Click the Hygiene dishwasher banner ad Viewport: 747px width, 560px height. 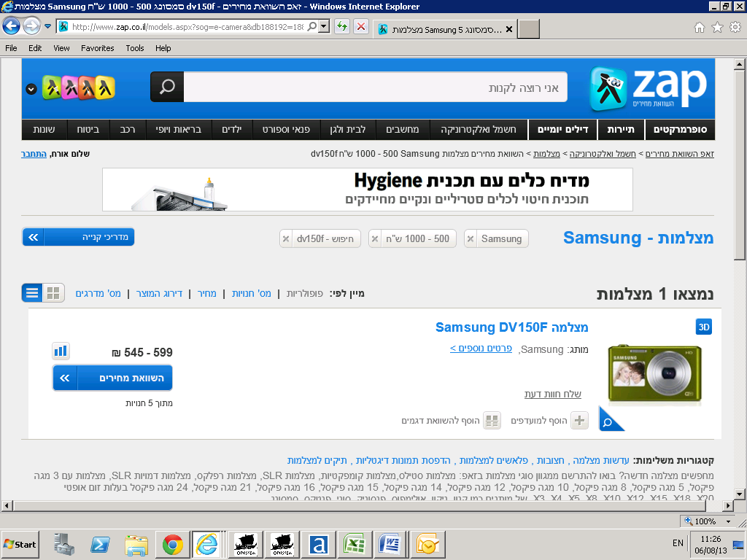coord(368,189)
